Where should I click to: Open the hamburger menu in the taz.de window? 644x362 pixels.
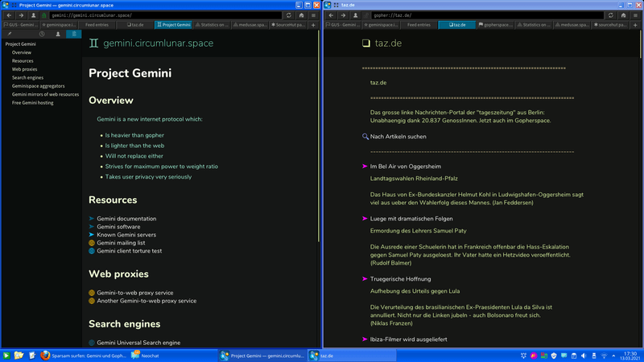(635, 15)
